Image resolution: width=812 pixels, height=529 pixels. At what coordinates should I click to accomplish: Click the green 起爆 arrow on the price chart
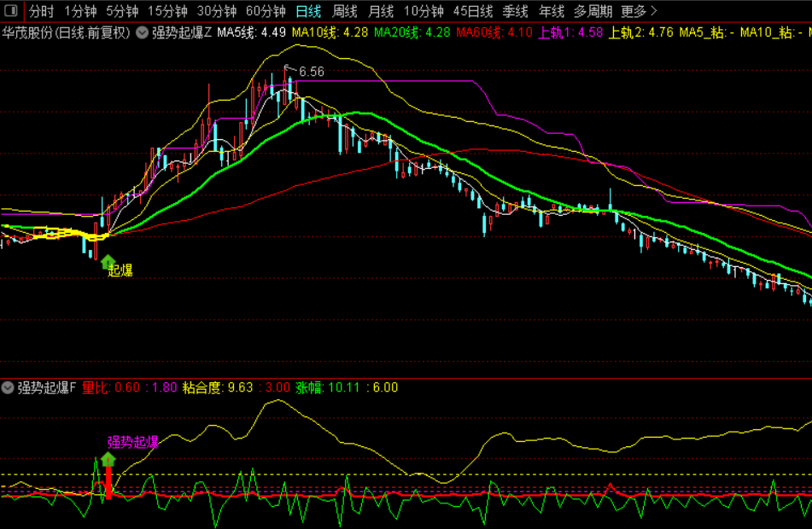108,262
